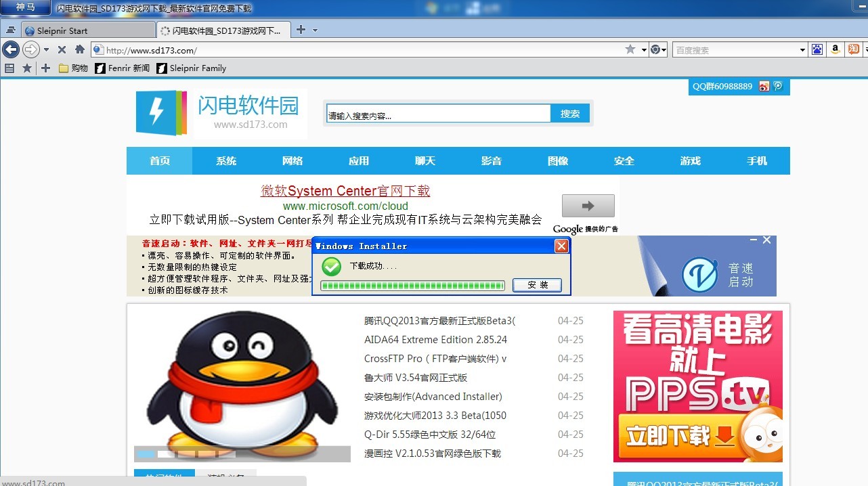Click the 音速启动 V logo

point(699,274)
